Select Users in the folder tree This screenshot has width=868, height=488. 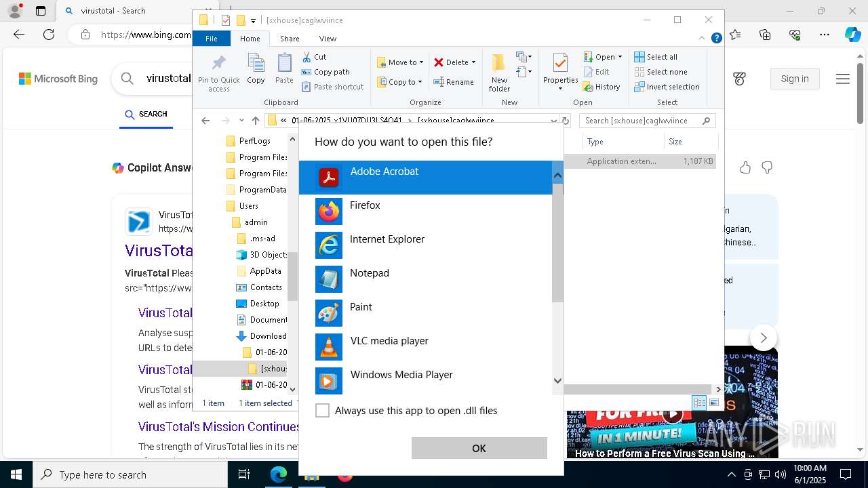click(x=241, y=206)
